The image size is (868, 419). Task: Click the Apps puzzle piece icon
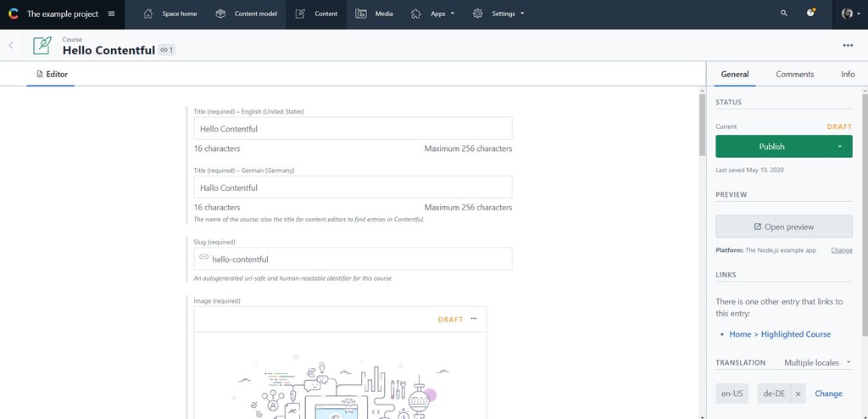(416, 14)
